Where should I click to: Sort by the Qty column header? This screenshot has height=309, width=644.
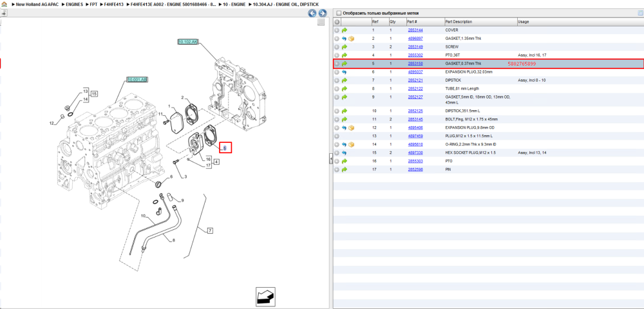396,22
